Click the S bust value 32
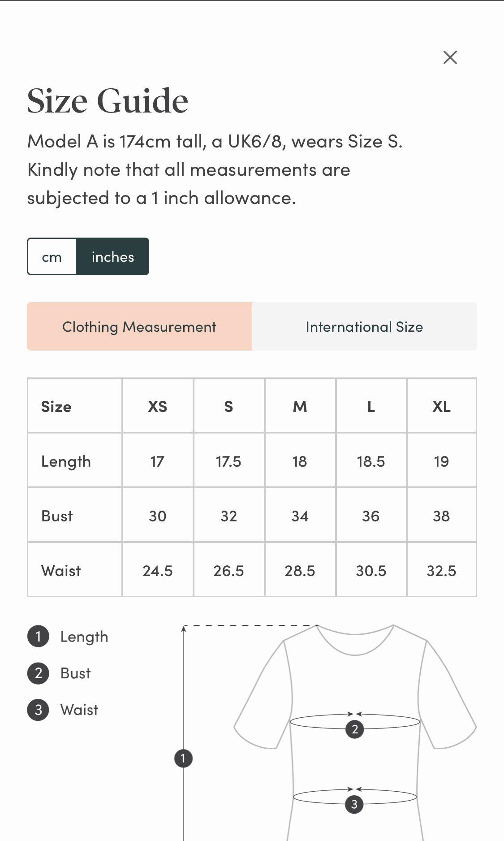504x841 pixels. (228, 516)
